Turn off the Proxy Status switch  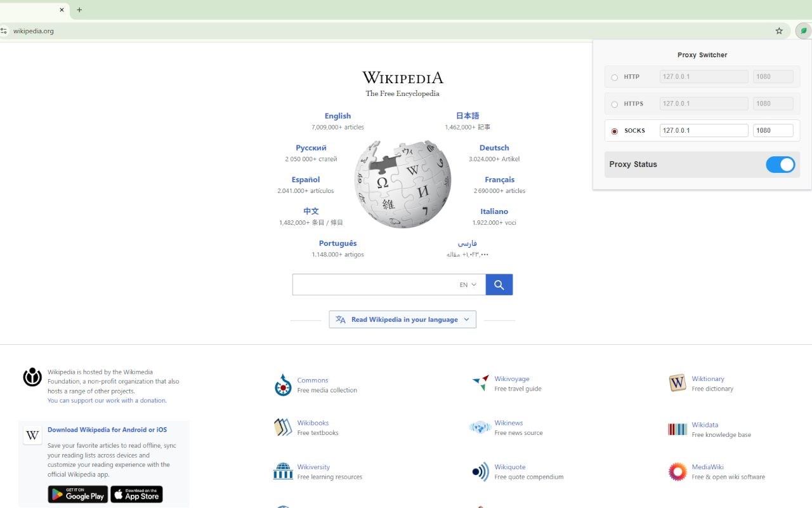(780, 164)
